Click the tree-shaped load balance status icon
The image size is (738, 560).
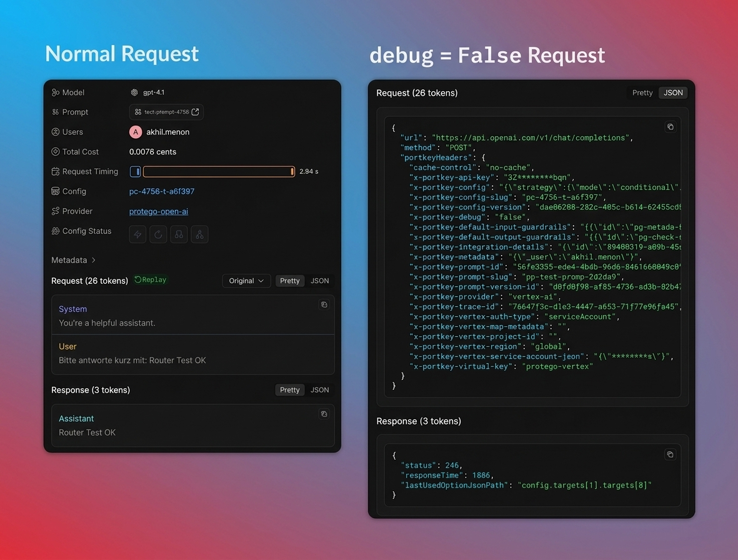[199, 234]
